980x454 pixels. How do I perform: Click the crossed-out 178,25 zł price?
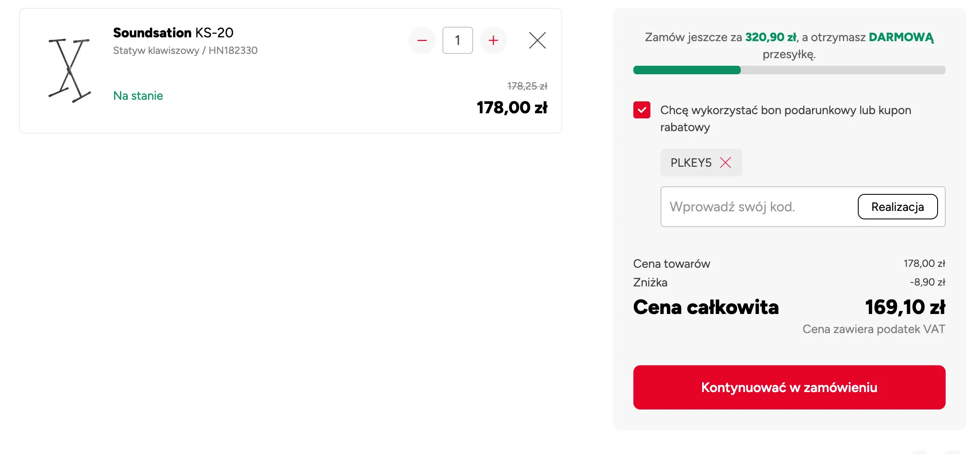point(527,86)
